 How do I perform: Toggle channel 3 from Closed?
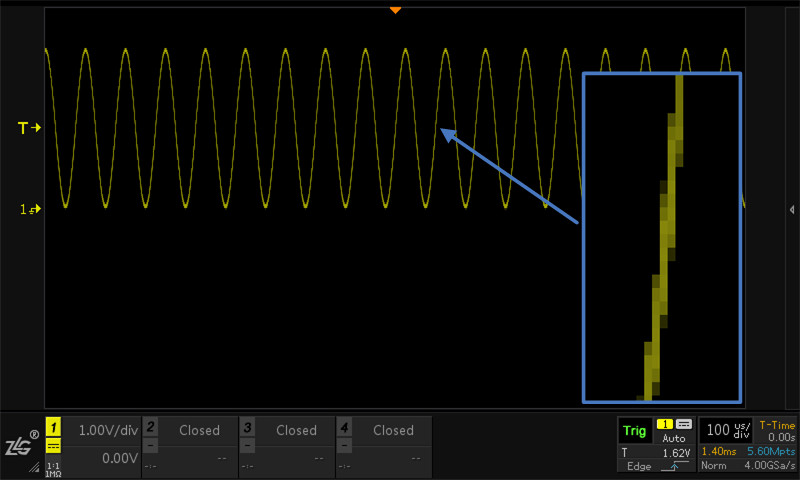[296, 431]
